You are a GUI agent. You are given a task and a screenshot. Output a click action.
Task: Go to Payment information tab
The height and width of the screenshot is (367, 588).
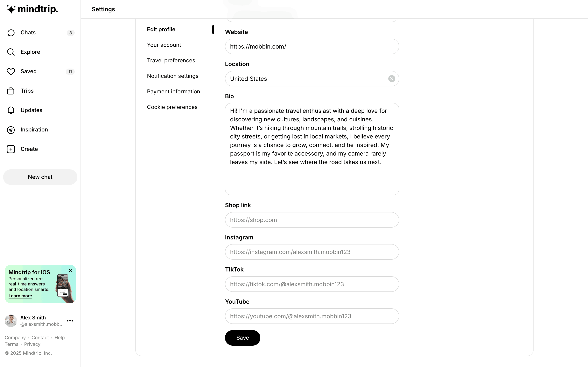click(173, 91)
